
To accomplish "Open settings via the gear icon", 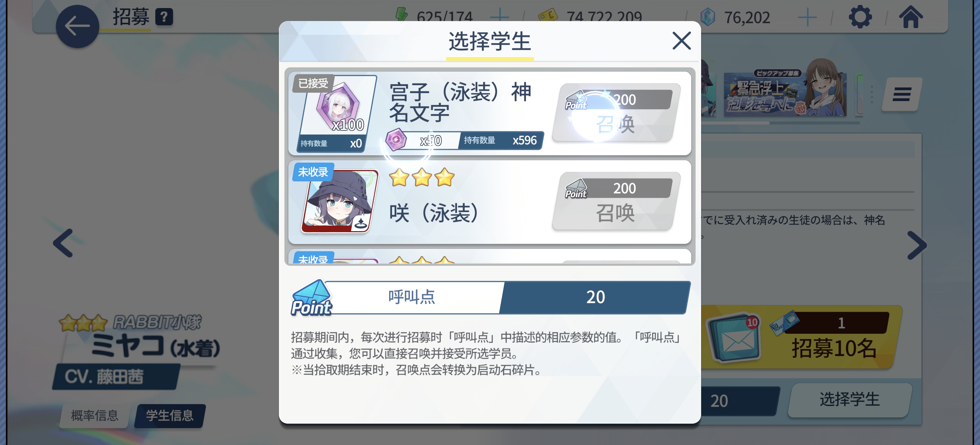I will pos(860,17).
